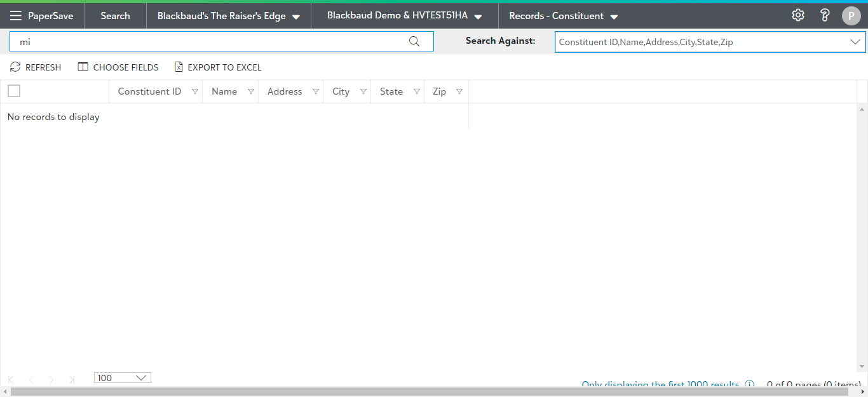Click info icon beside results notice
This screenshot has width=868, height=397.
pos(749,384)
